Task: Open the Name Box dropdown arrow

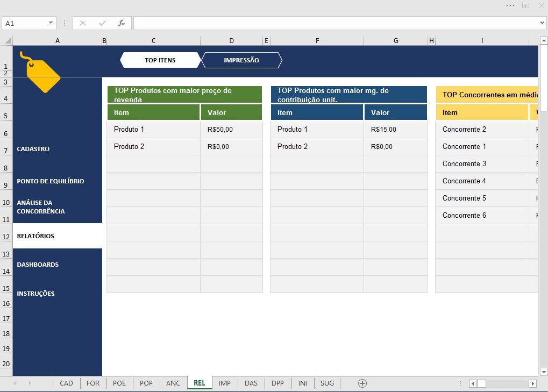Action: pyautogui.click(x=51, y=23)
